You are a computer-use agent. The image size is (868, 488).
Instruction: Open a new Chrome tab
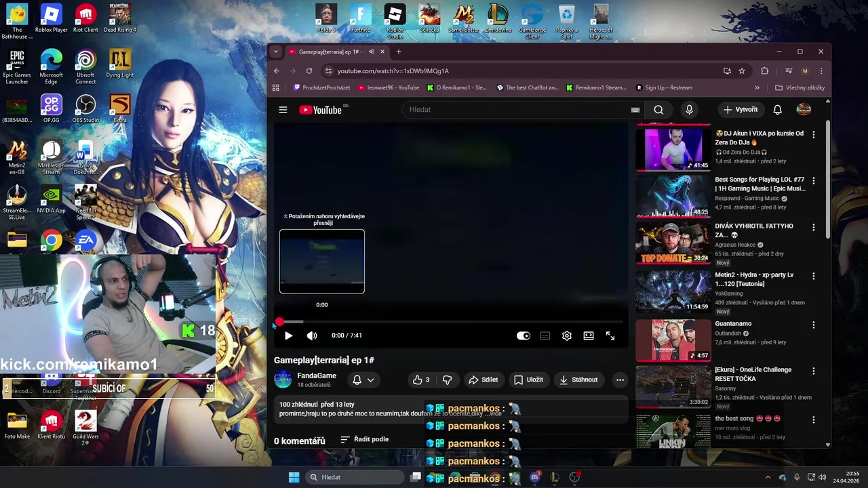point(399,52)
